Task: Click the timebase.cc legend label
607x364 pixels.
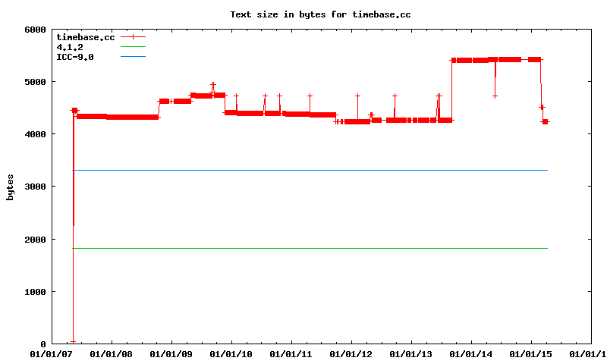Action: point(85,36)
